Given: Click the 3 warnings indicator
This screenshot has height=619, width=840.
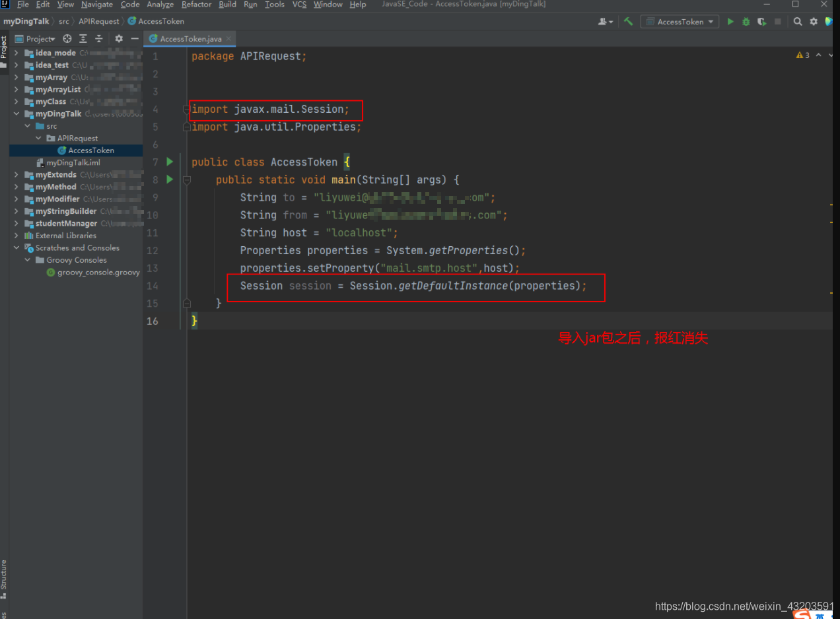Looking at the screenshot, I should 803,55.
